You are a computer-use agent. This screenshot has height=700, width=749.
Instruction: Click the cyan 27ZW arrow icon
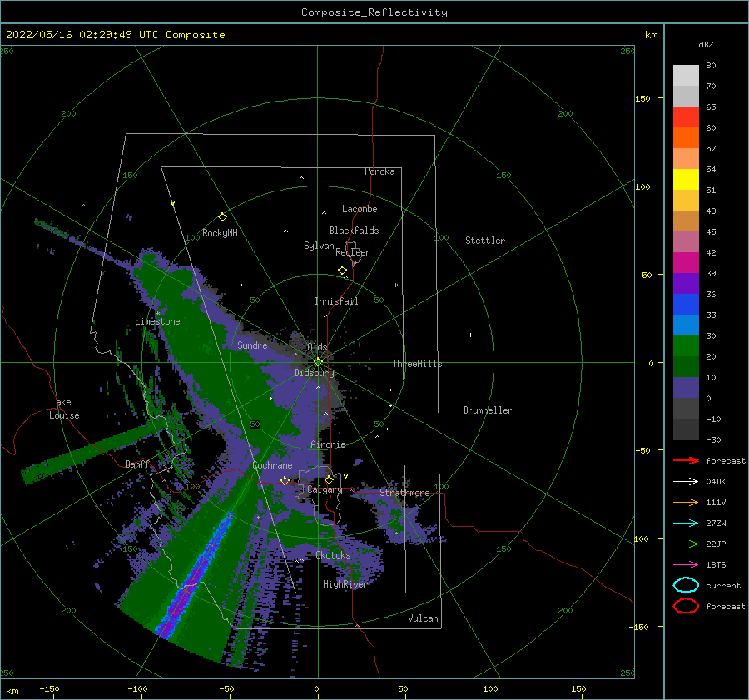point(686,524)
